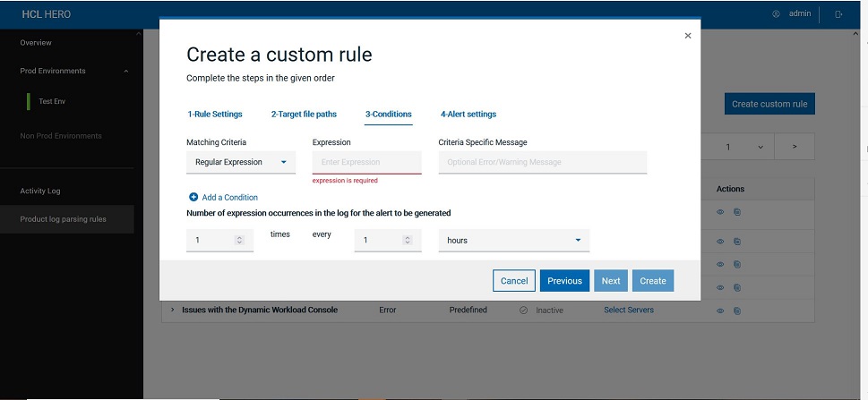Image resolution: width=868 pixels, height=400 pixels.
Task: Close the custom rule dialog with X
Action: click(688, 36)
